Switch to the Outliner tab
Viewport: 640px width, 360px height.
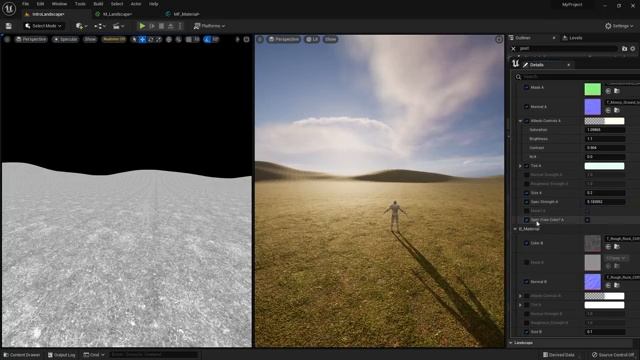pos(523,38)
